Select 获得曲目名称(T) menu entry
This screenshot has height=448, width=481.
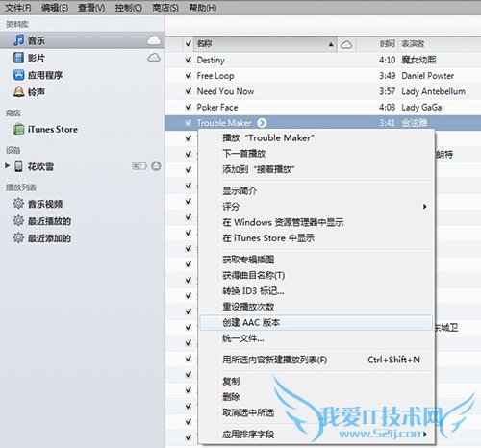[316, 275]
